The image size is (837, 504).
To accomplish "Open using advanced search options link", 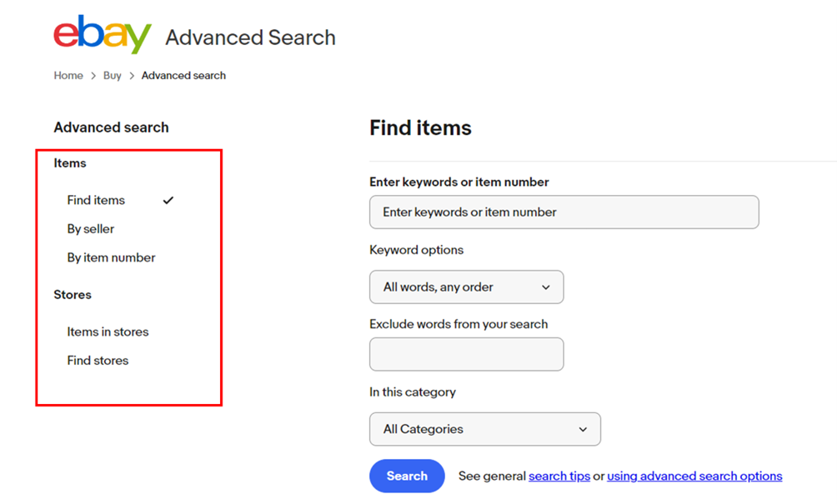I will [694, 476].
